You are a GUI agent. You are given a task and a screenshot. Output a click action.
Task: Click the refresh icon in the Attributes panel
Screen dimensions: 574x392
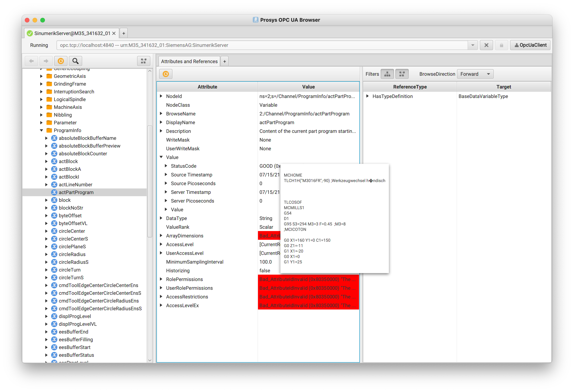166,74
